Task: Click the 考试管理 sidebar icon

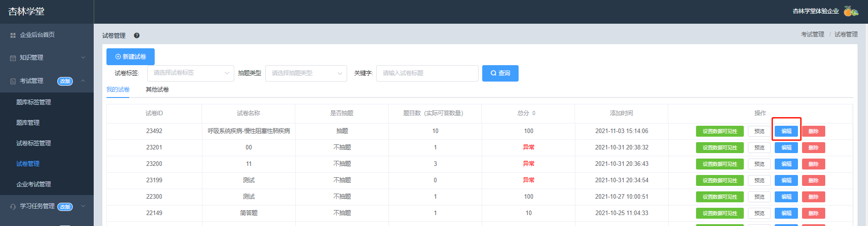Action: [x=13, y=81]
